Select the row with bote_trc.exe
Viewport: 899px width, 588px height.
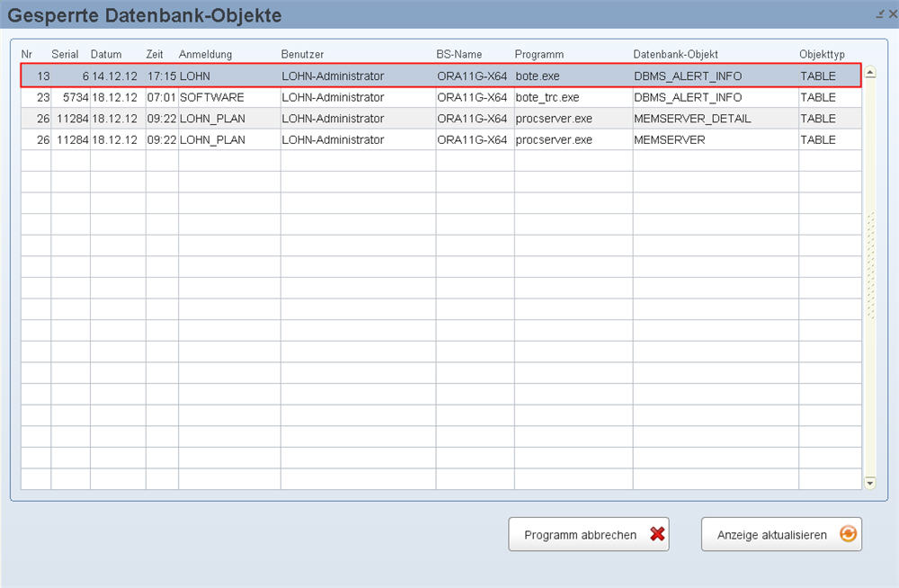(x=547, y=97)
